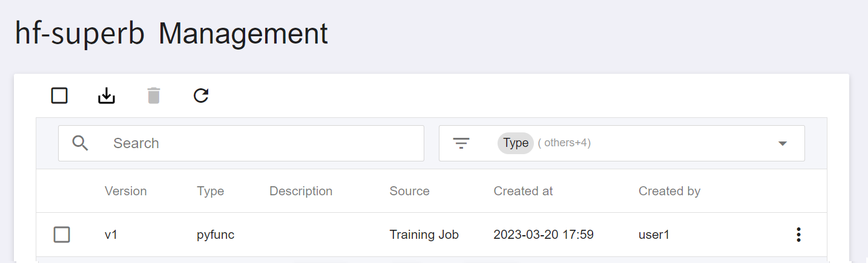Refresh the version list
Screen dimensions: 868x263
coord(201,96)
